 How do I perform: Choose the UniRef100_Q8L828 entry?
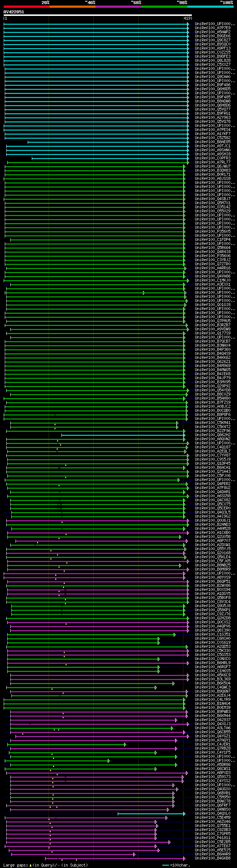(x=213, y=61)
